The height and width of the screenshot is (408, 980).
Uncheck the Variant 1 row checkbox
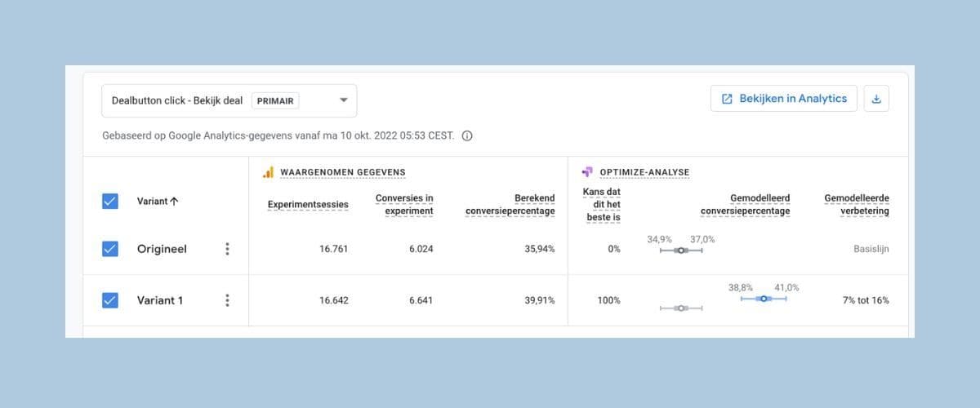pos(110,300)
